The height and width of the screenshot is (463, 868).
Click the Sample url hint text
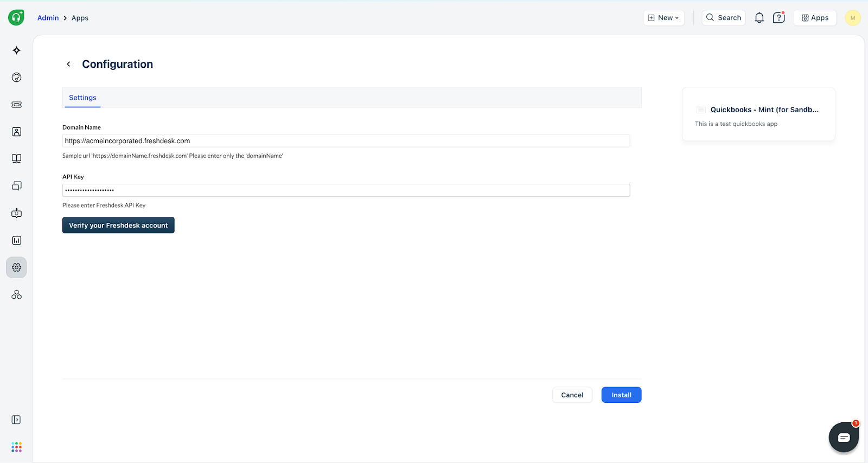(x=173, y=156)
